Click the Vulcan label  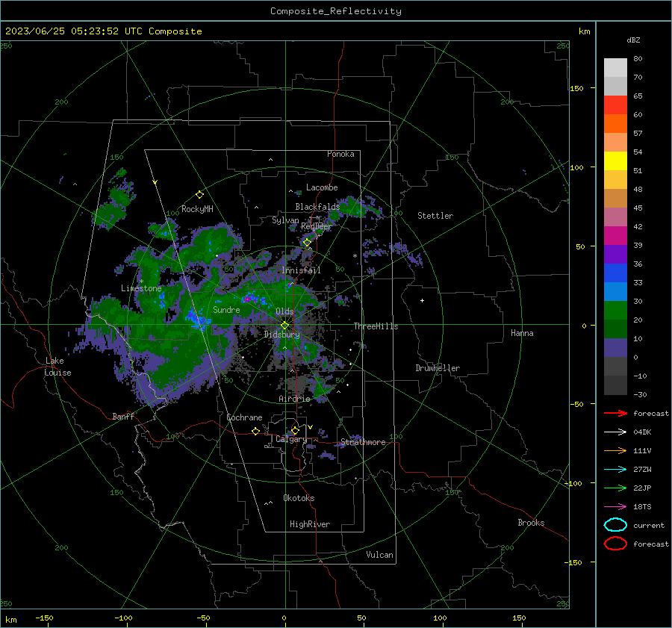pos(380,555)
